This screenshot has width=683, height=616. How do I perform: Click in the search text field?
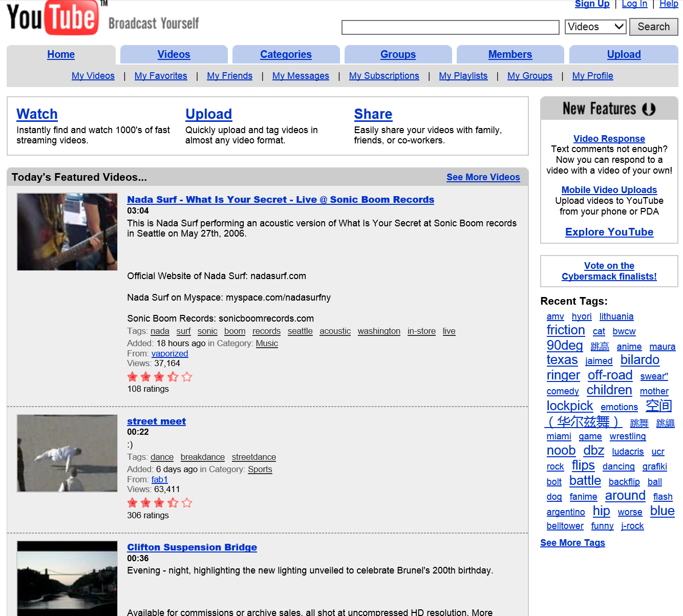[x=450, y=27]
